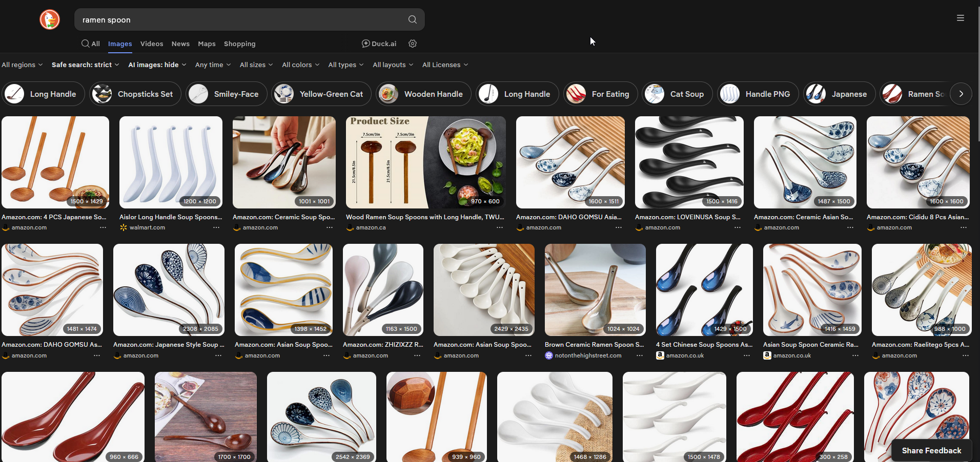
Task: Open the Any time filter dropdown
Action: (213, 65)
